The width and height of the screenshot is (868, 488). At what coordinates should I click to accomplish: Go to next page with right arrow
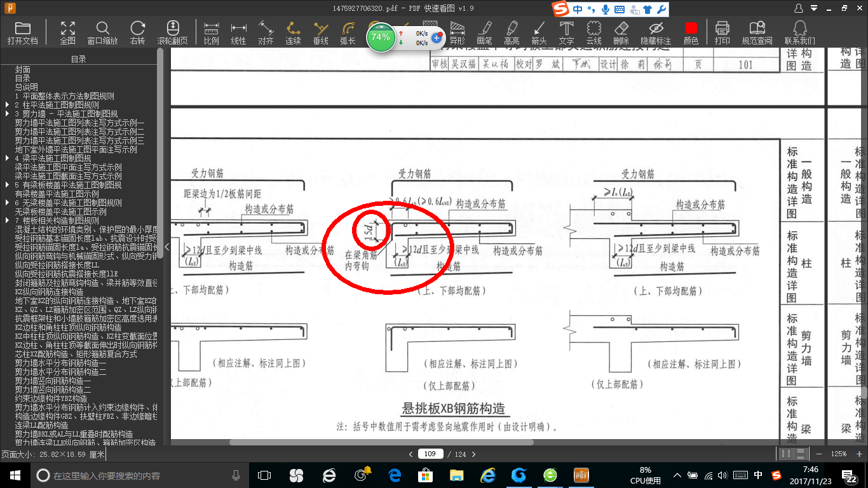pos(473,454)
